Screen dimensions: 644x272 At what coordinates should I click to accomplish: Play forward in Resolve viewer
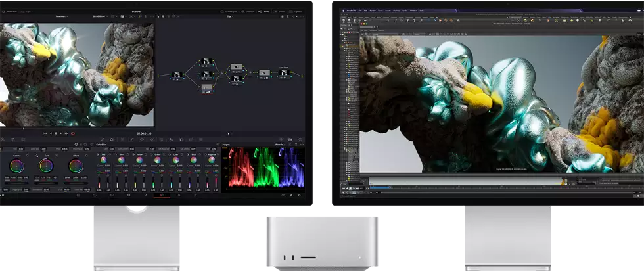[x=61, y=133]
